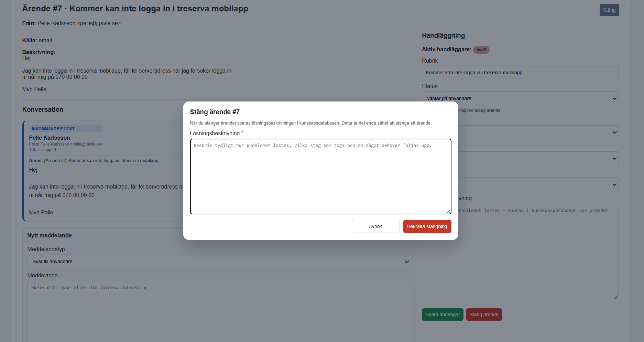Click Spara ändringar button

(x=443, y=314)
